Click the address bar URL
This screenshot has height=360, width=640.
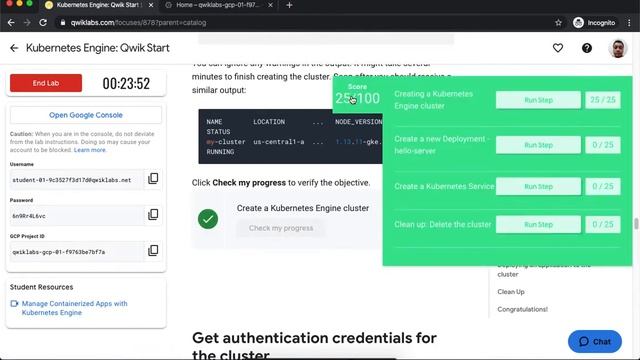click(x=138, y=23)
